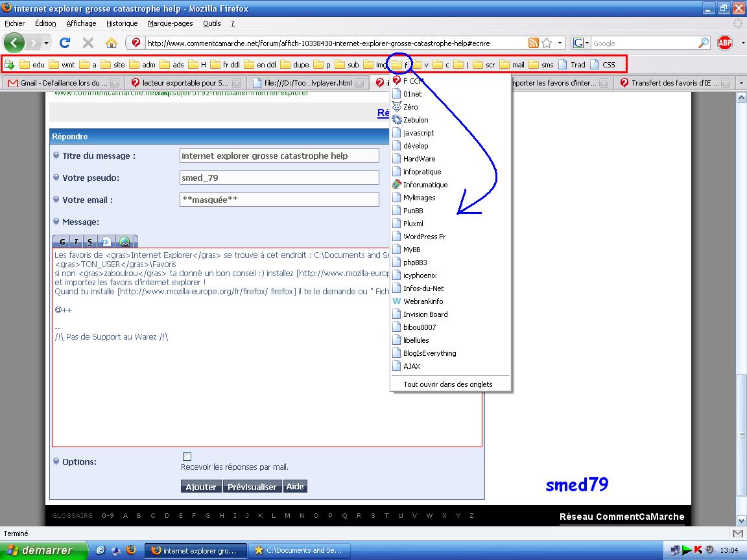747x560 pixels.
Task: Bookmark page with the star icon
Action: pos(547,43)
